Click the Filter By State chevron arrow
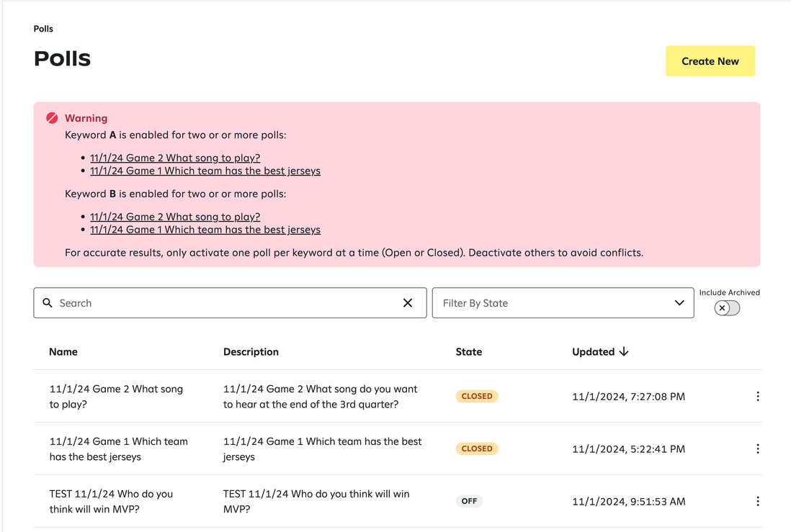Screen dimensions: 791x532 point(679,303)
